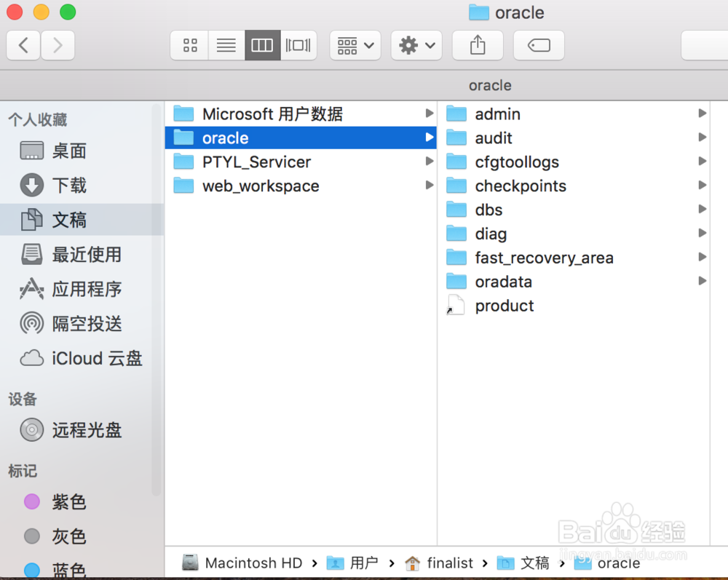
Task: Expand arrow for diag folder
Action: [x=703, y=233]
